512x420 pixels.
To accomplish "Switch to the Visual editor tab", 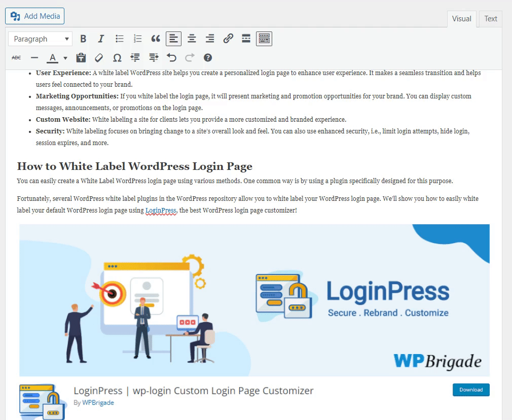I will click(461, 19).
